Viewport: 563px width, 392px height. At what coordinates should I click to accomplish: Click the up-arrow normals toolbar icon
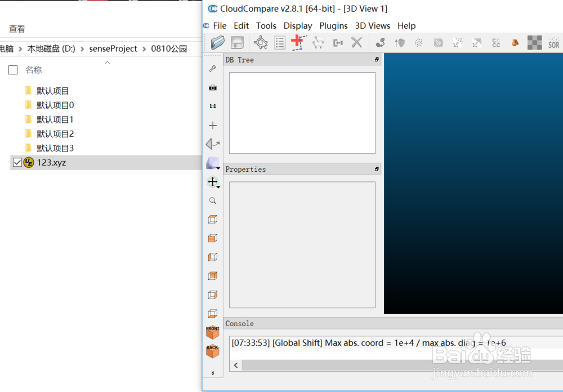click(x=399, y=43)
